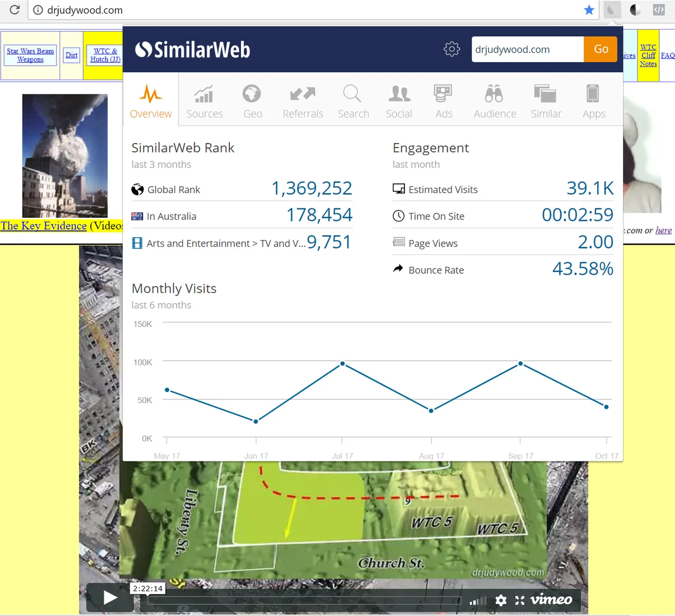Viewport: 675px width, 616px height.
Task: Click Time On Site value 00:02:59
Action: coord(577,215)
